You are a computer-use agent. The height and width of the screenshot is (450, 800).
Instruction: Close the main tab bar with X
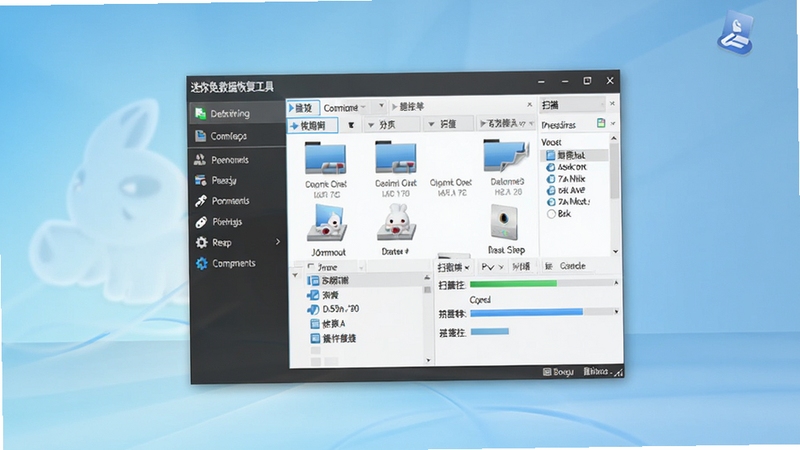click(530, 105)
